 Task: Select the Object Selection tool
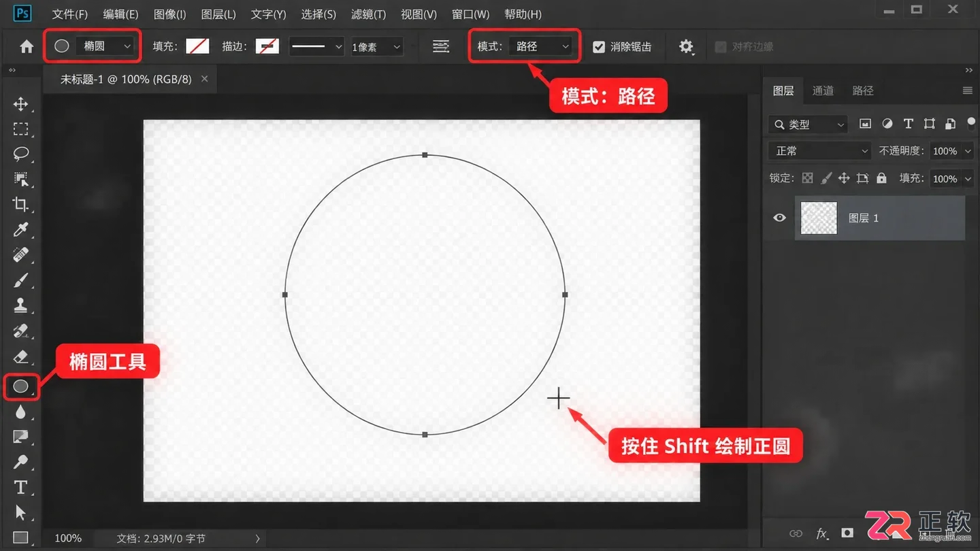[20, 179]
